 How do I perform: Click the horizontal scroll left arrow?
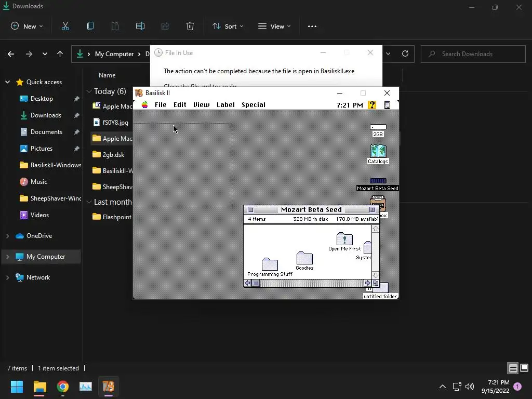click(x=248, y=283)
